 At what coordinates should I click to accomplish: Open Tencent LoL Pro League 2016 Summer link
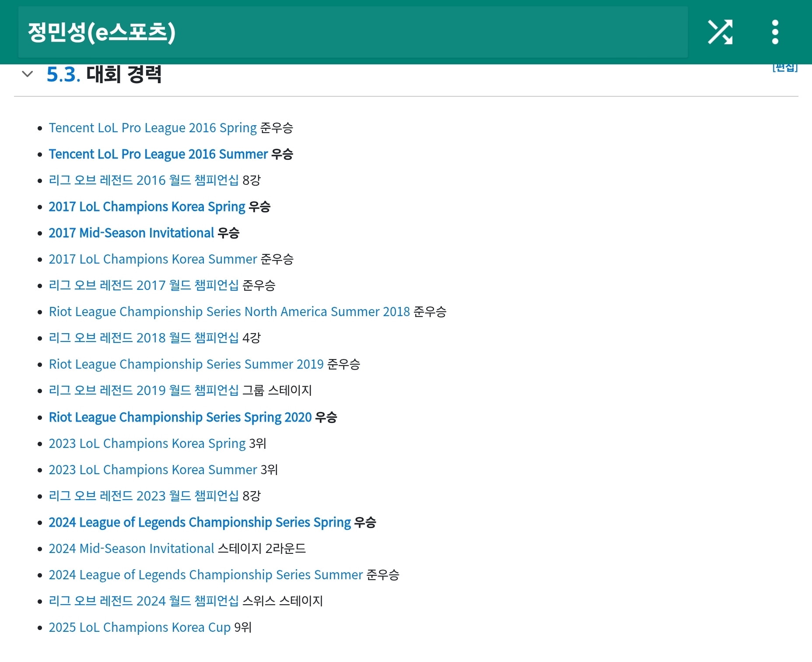click(x=158, y=154)
